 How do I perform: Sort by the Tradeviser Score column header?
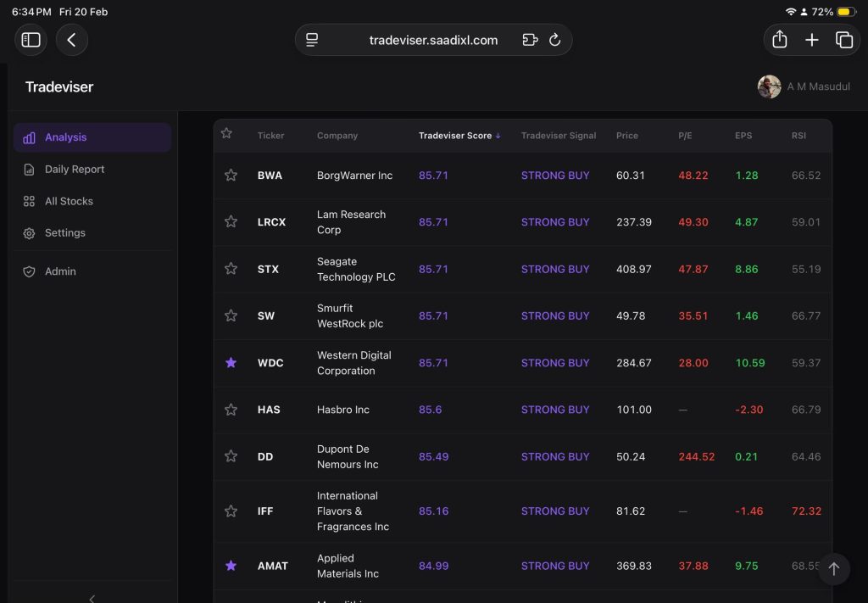coord(459,136)
